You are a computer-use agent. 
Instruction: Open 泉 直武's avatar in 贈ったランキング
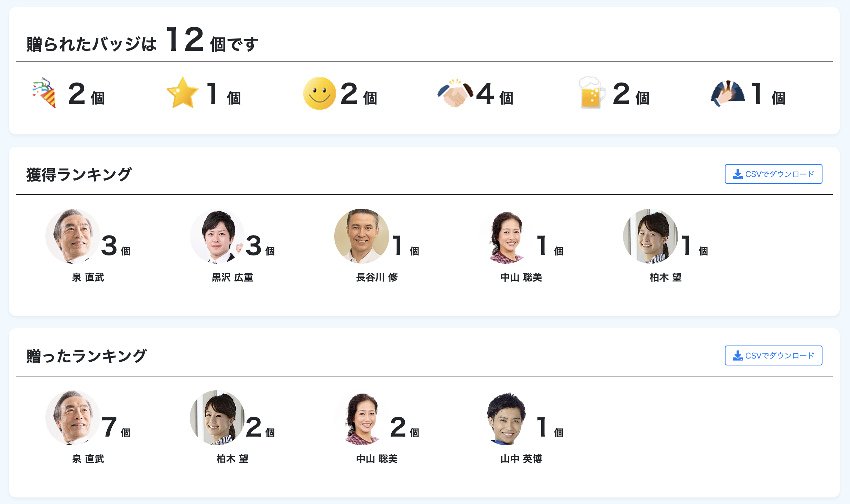pos(73,418)
